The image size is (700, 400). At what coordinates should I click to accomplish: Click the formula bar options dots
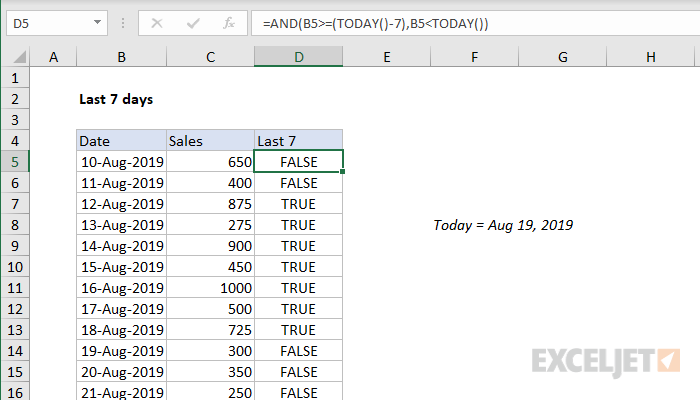coord(123,23)
